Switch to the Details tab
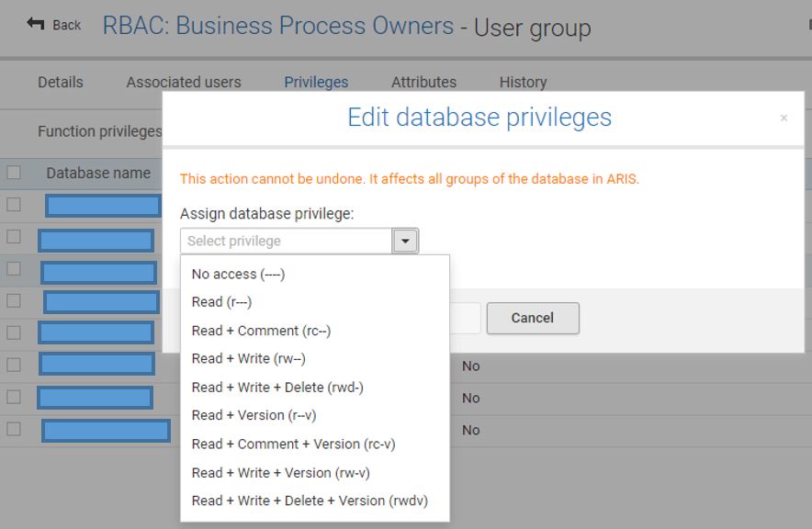The image size is (812, 529). point(61,83)
